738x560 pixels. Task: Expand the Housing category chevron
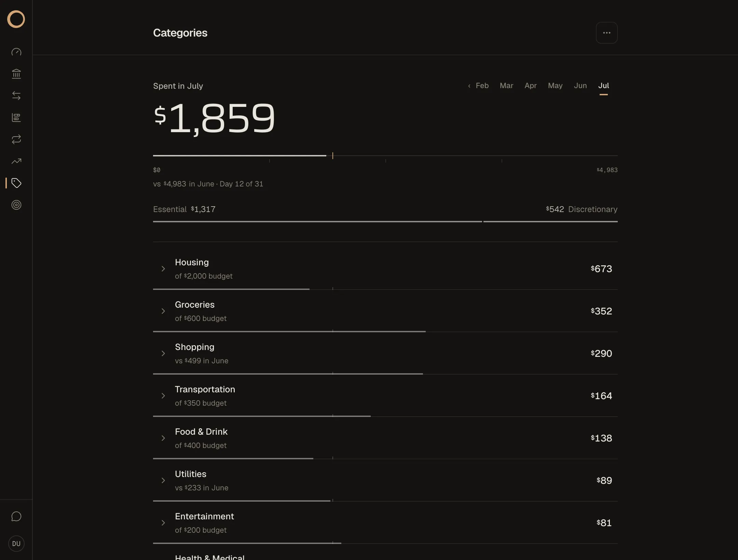pyautogui.click(x=163, y=269)
